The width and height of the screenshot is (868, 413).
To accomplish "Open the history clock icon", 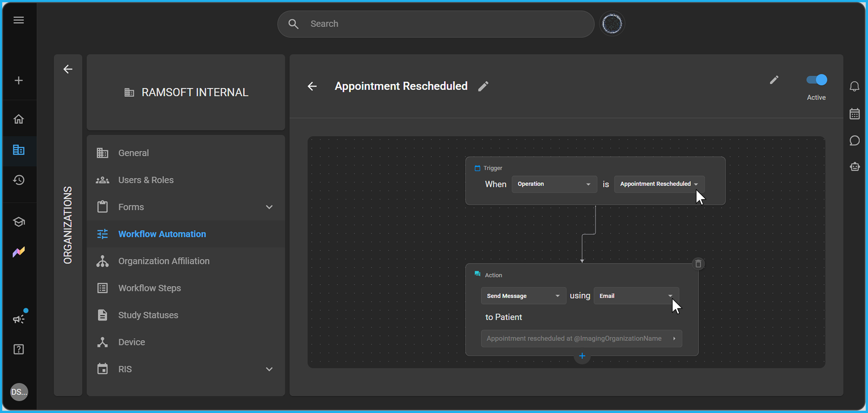I will (x=18, y=180).
